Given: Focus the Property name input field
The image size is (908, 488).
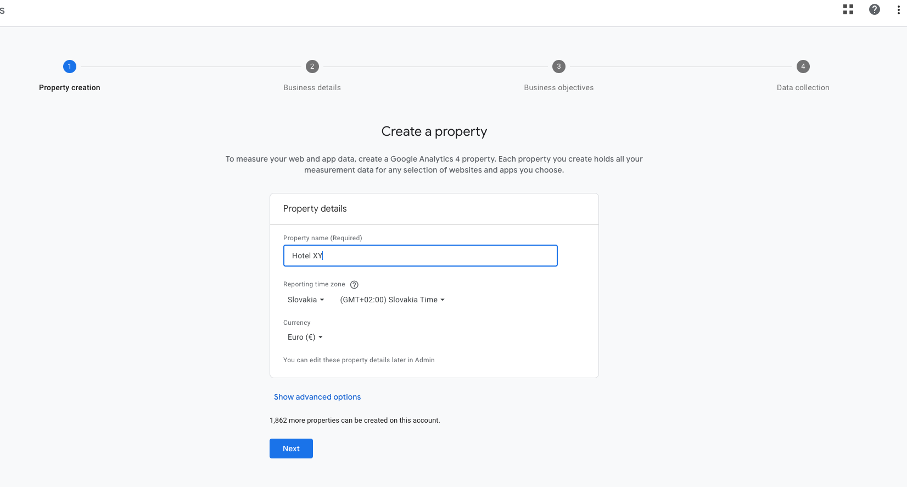Looking at the screenshot, I should click(420, 256).
